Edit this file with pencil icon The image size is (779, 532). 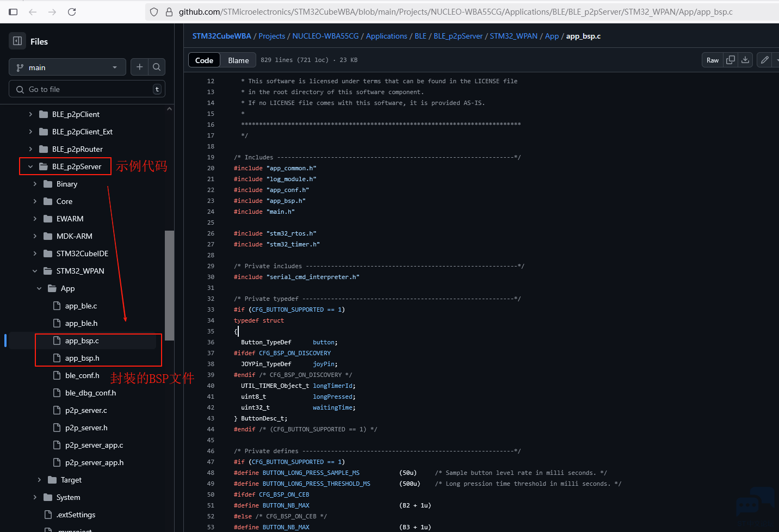[x=764, y=60]
